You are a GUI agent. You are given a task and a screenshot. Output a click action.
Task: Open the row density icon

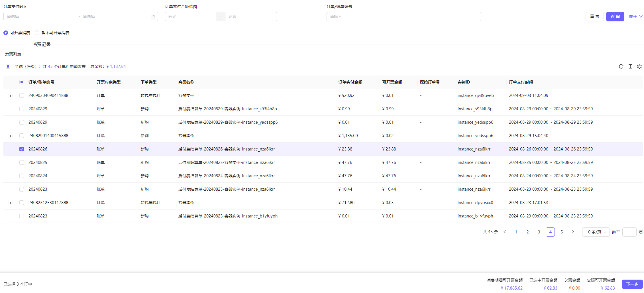[x=630, y=66]
